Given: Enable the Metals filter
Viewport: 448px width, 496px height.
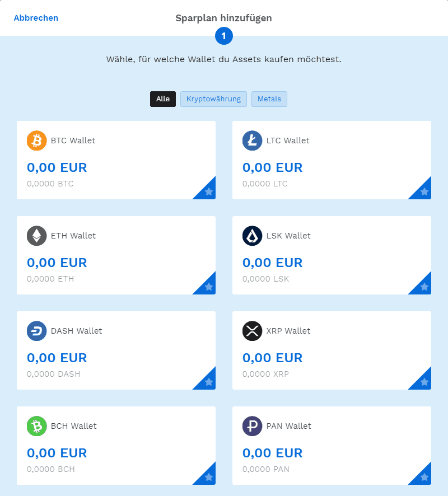Looking at the screenshot, I should [x=269, y=99].
